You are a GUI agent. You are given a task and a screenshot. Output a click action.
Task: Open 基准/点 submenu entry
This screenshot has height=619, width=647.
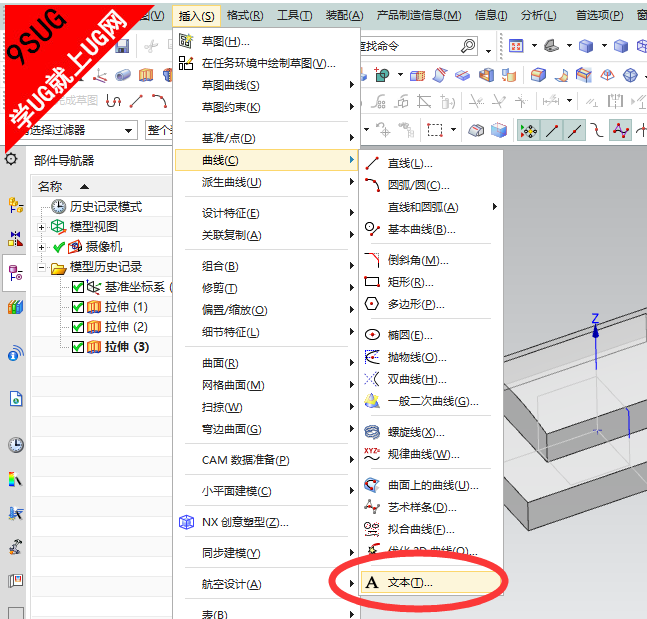[267, 138]
